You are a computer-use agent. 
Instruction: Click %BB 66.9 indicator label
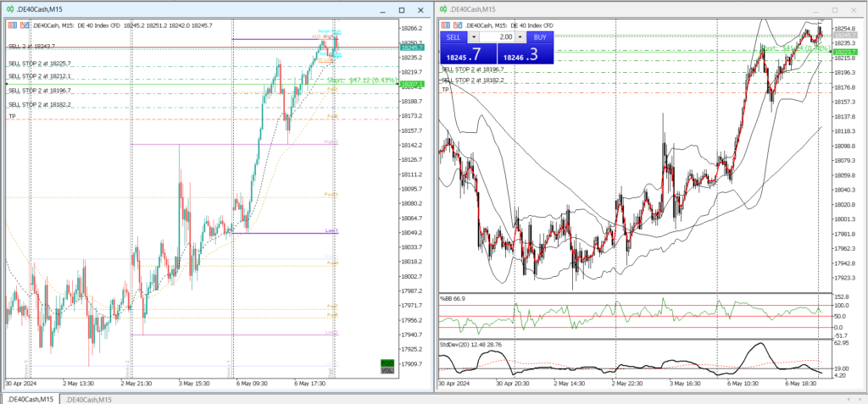[x=453, y=298]
